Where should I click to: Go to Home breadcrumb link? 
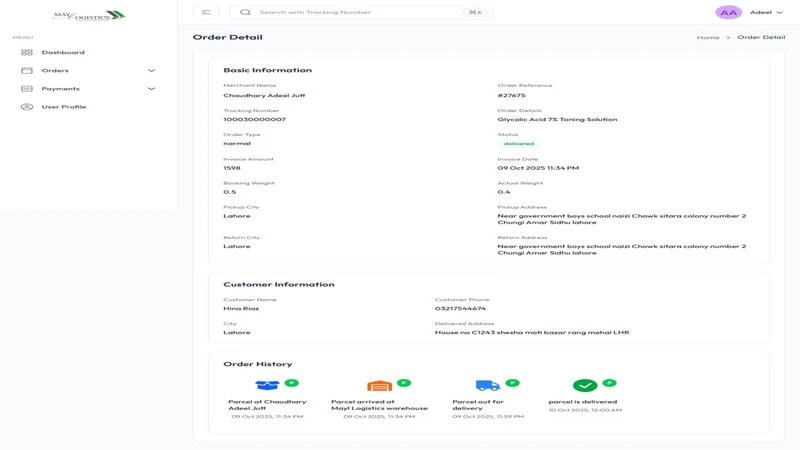708,37
